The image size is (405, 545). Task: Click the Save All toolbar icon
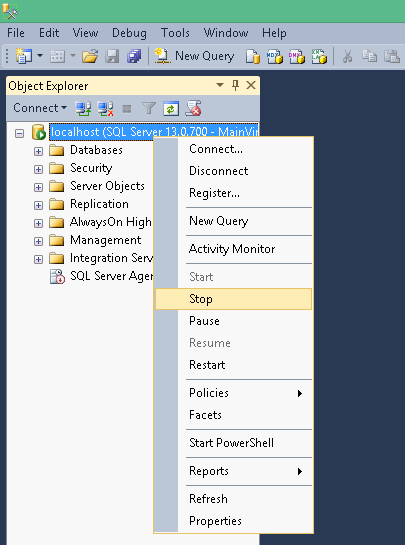click(x=134, y=56)
